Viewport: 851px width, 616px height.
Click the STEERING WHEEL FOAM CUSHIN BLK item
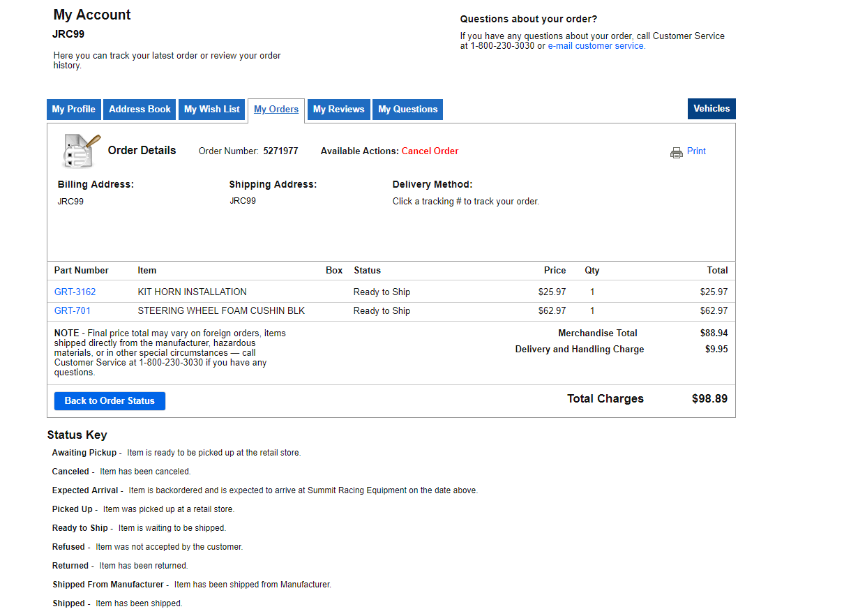point(221,311)
